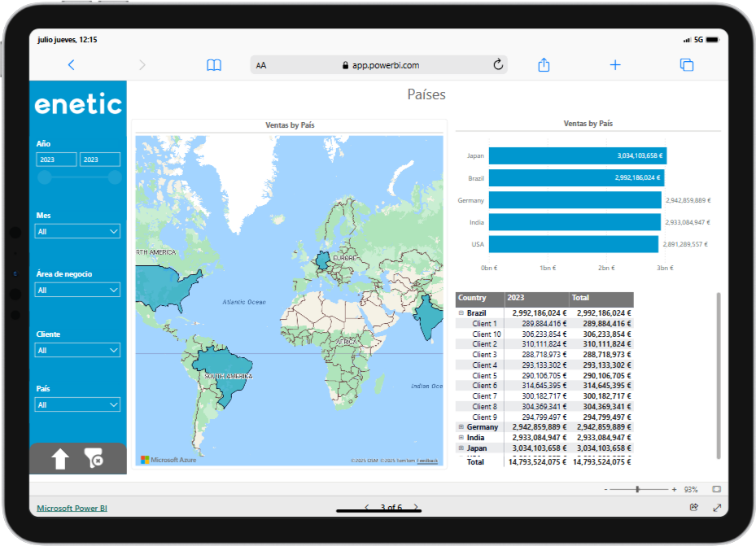Open the Safari bookmarks book icon
Viewport: 756px width, 546px height.
coord(213,65)
